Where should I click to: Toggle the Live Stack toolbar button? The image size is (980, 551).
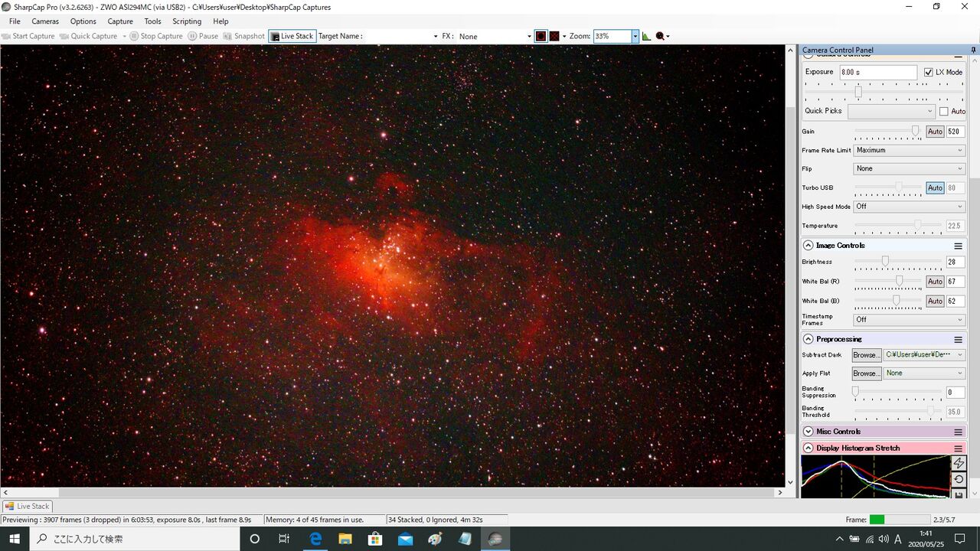click(292, 36)
